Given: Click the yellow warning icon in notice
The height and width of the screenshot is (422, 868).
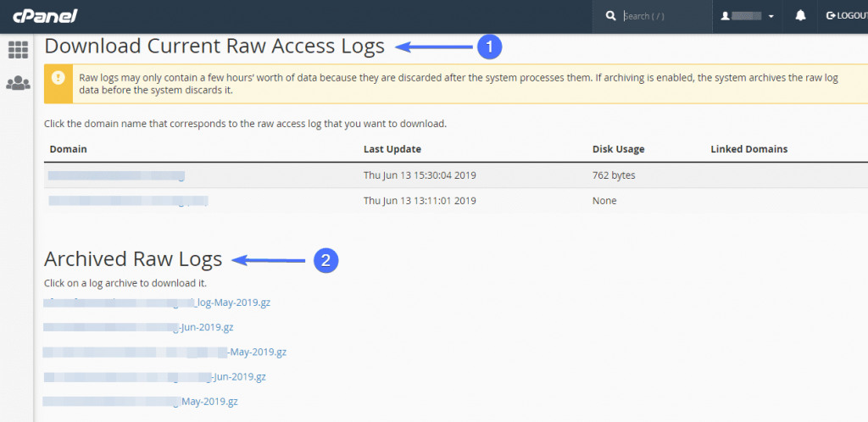Looking at the screenshot, I should coord(58,77).
